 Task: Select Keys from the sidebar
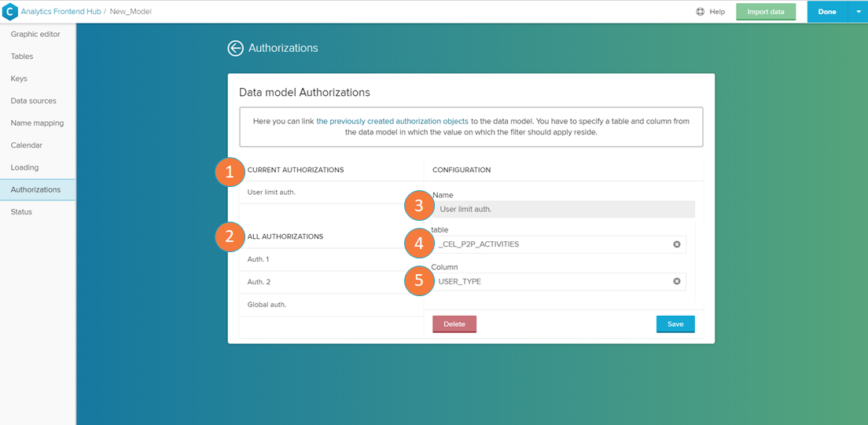(x=19, y=79)
